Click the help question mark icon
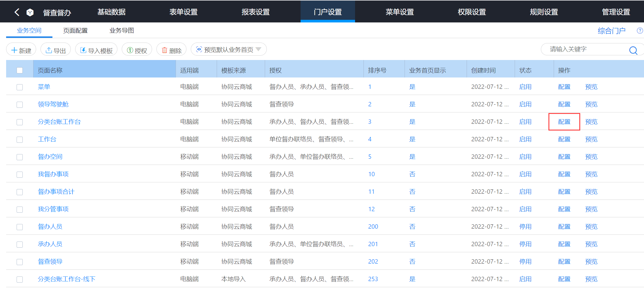This screenshot has height=305, width=644. click(640, 31)
